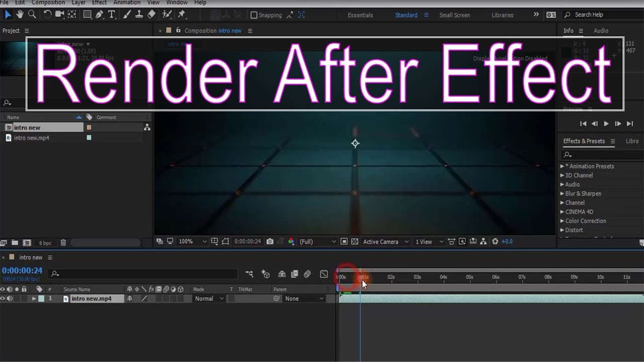Expand the intro new.mp4 layer properties
Image resolution: width=644 pixels, height=362 pixels.
click(34, 299)
